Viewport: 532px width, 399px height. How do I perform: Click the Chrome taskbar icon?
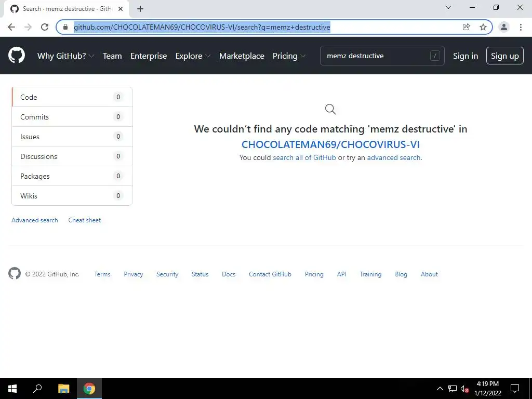click(x=89, y=389)
